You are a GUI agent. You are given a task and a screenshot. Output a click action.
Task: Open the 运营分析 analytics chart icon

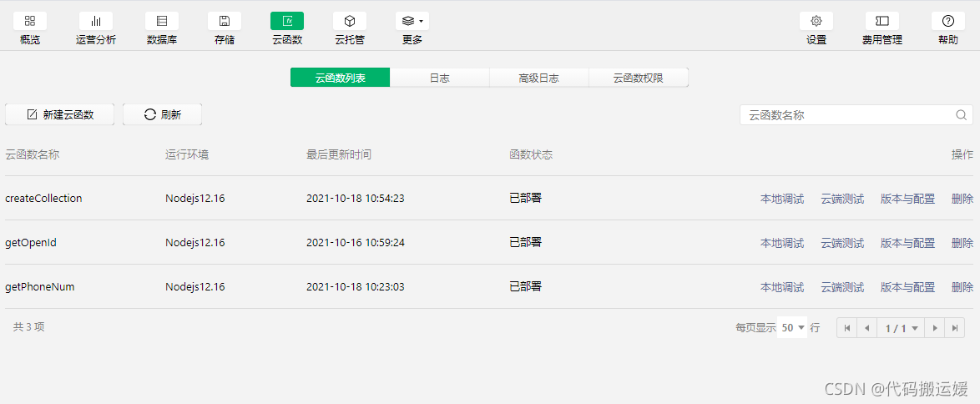[x=96, y=21]
